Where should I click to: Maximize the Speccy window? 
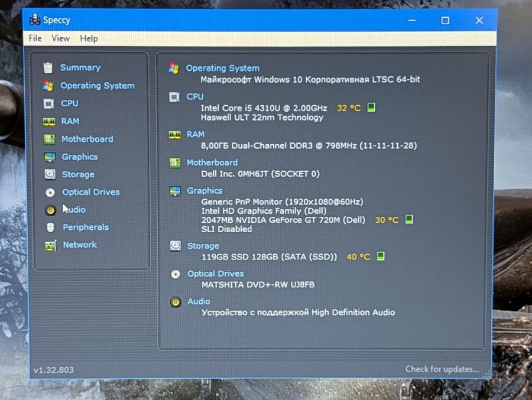point(445,21)
